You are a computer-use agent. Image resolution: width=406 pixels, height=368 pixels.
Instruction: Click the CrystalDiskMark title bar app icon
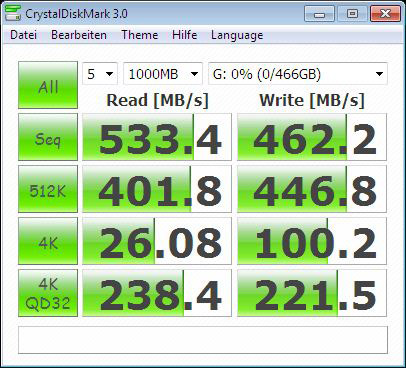(13, 13)
